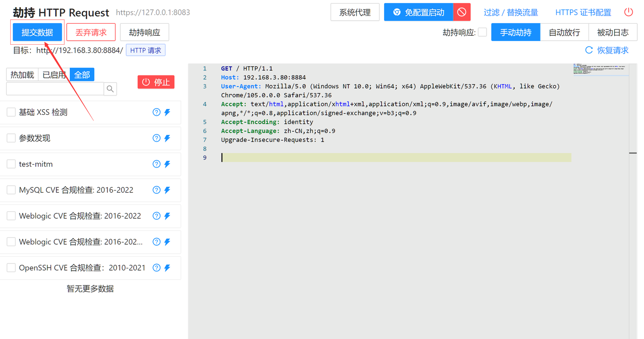This screenshot has height=339, width=644.
Task: Click the help icon for MySQL CVE plugin
Action: pyautogui.click(x=156, y=190)
